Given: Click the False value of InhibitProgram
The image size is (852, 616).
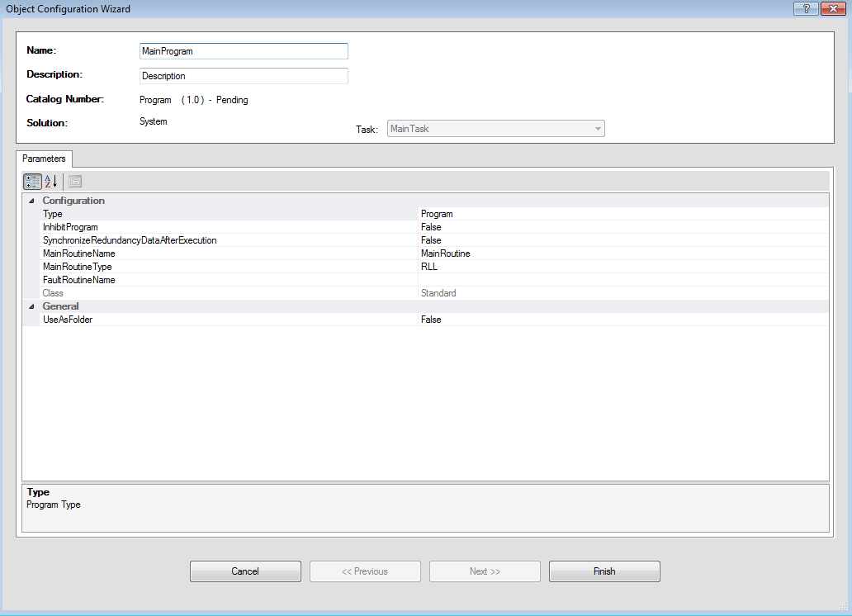Looking at the screenshot, I should coord(624,227).
